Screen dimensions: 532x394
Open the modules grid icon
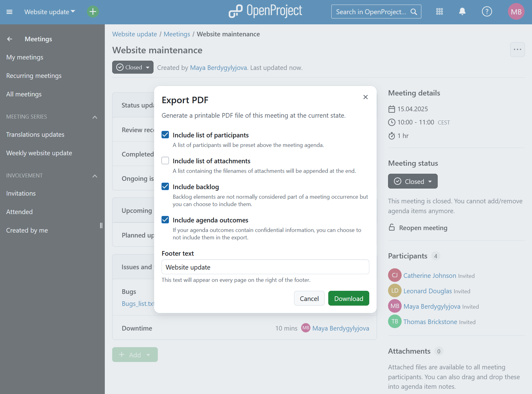tap(440, 11)
